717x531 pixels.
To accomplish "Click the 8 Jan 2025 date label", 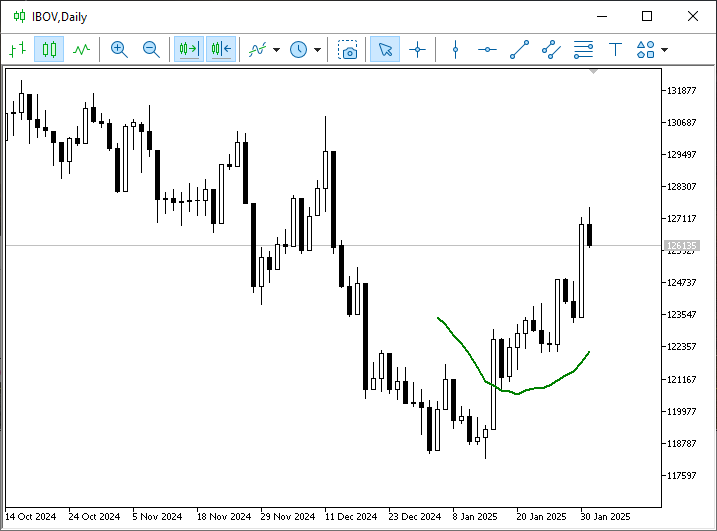I will 475,516.
